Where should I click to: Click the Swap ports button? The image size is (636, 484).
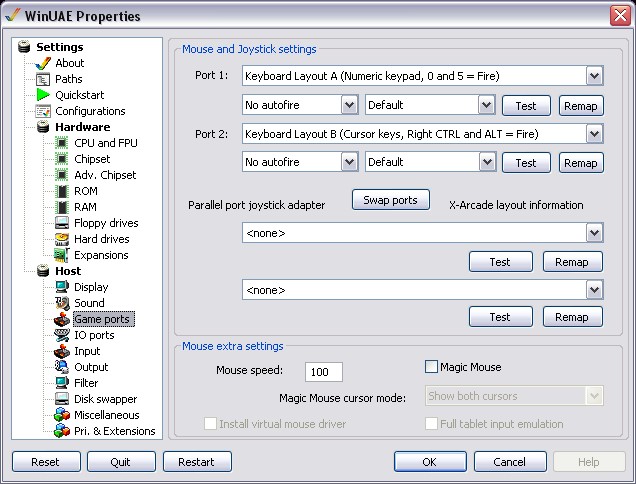pos(391,200)
